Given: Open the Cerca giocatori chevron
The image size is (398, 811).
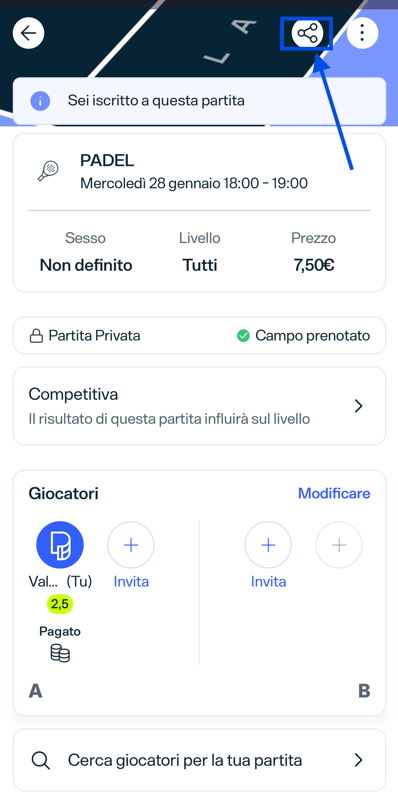Looking at the screenshot, I should pos(358,760).
